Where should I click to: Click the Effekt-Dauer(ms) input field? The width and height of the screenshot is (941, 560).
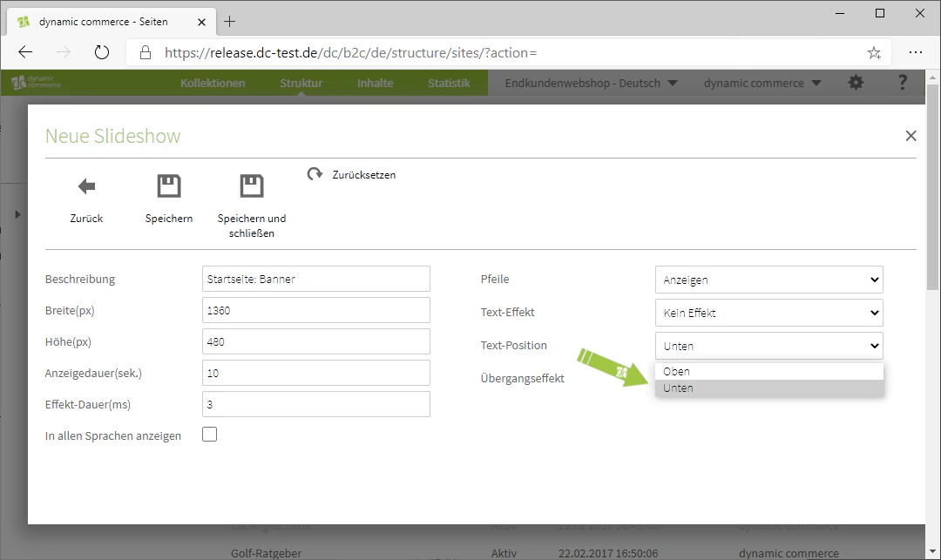click(316, 404)
